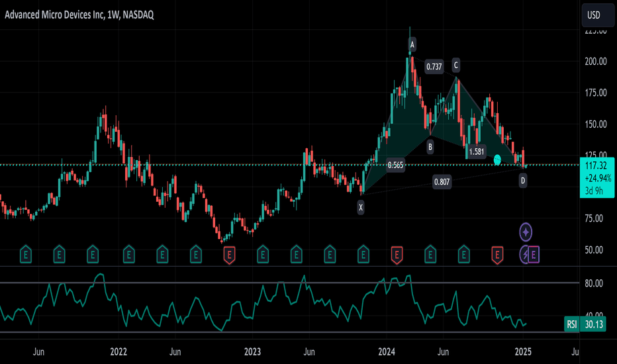Open the leftmost green earnings E marker
The height and width of the screenshot is (364, 617).
(x=26, y=255)
